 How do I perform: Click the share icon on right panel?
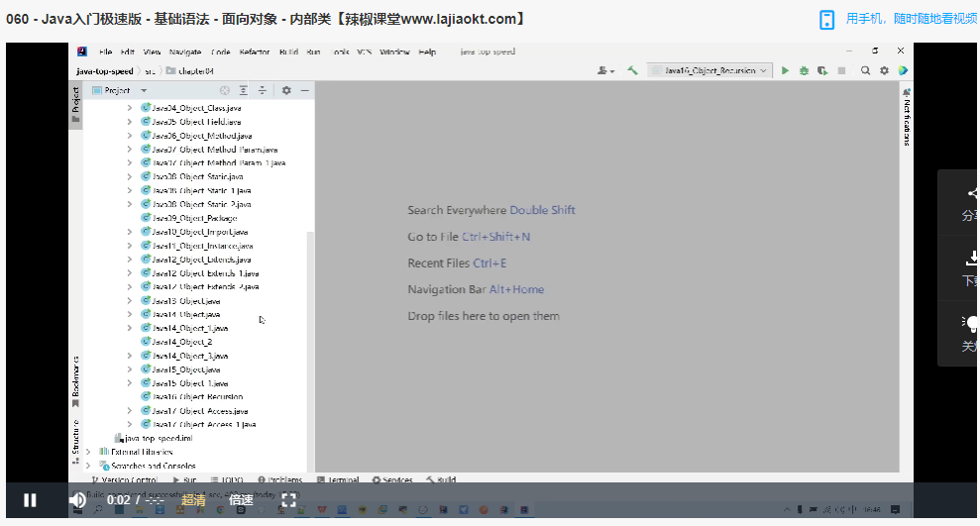[x=971, y=193]
